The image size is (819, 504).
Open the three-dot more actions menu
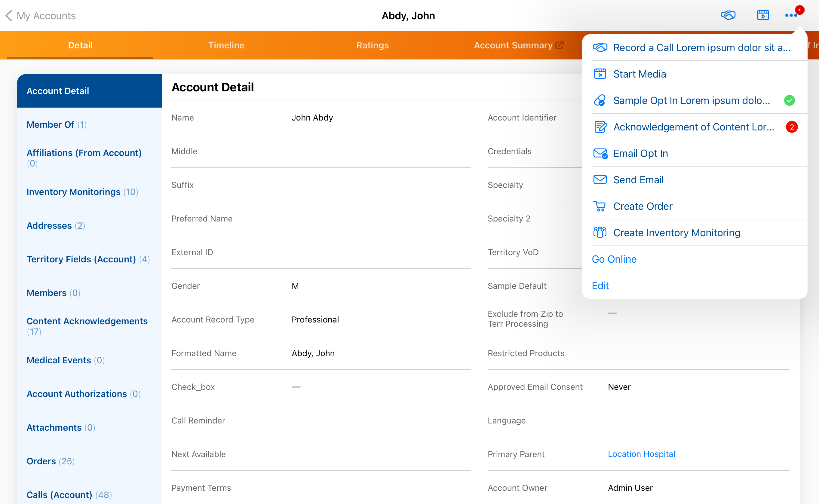791,15
